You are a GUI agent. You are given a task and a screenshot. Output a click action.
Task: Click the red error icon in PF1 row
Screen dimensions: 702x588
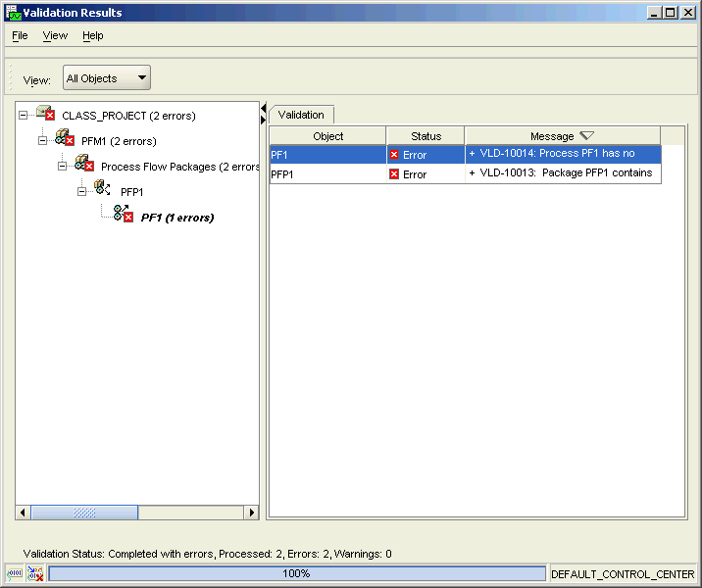[x=394, y=155]
